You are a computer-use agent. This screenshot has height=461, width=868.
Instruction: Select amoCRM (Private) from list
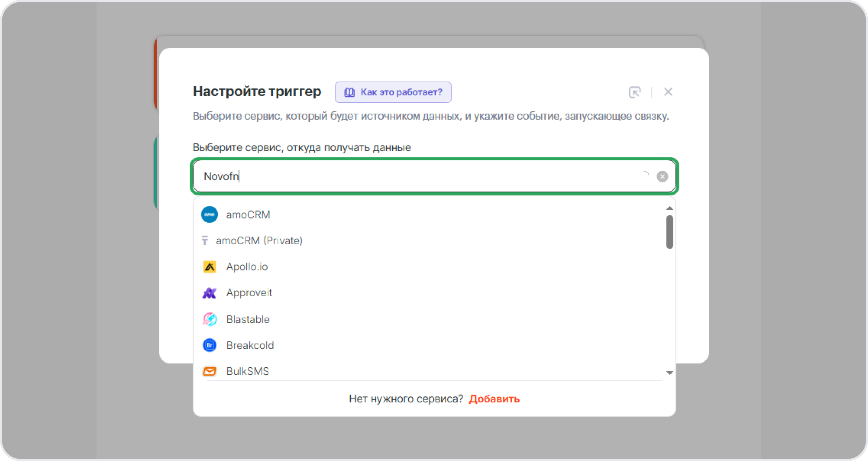click(259, 240)
